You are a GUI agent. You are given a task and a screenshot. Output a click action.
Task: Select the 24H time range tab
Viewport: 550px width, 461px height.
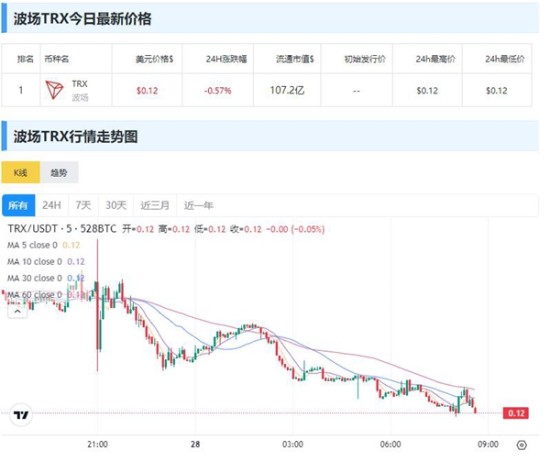(x=52, y=205)
